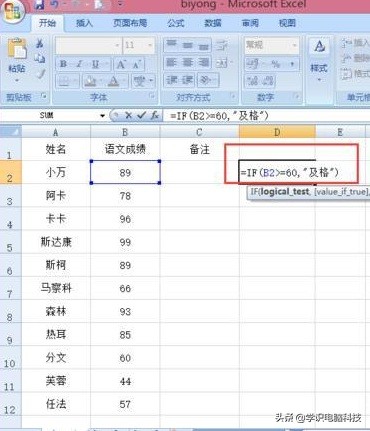Apply the fill color bucket
Image resolution: width=370 pixels, height=431 pixels.
click(90, 81)
